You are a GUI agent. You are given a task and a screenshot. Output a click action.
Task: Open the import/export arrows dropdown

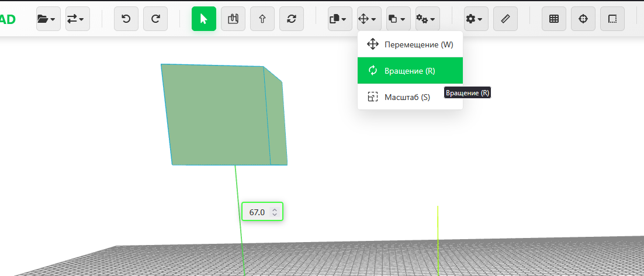78,19
